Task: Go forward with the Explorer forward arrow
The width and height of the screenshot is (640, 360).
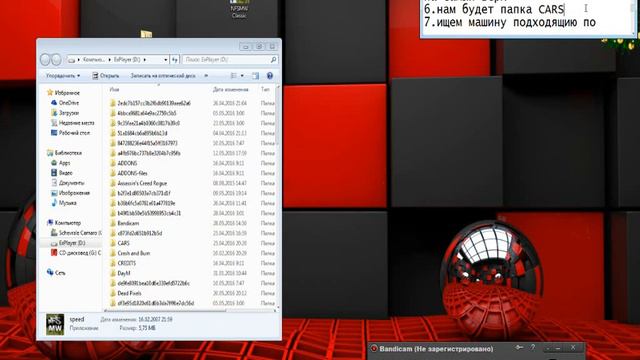Action: click(56, 60)
